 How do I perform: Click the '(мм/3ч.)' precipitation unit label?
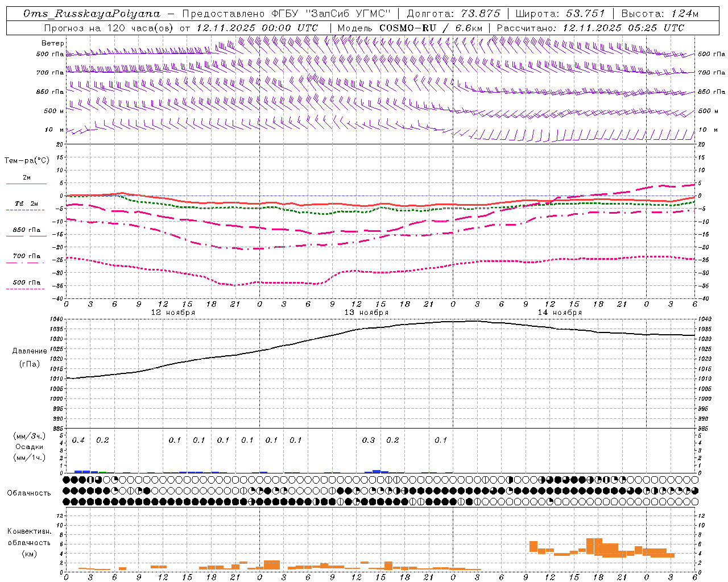30,436
